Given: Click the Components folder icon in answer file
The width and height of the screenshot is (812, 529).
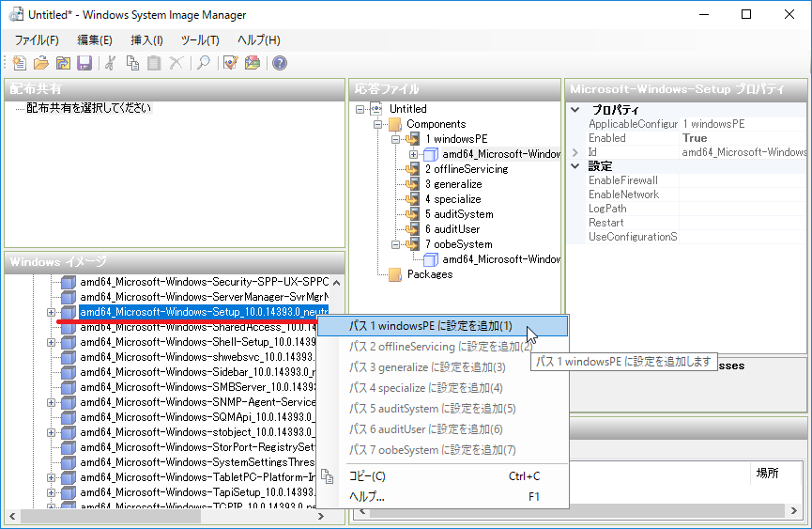Looking at the screenshot, I should point(395,124).
